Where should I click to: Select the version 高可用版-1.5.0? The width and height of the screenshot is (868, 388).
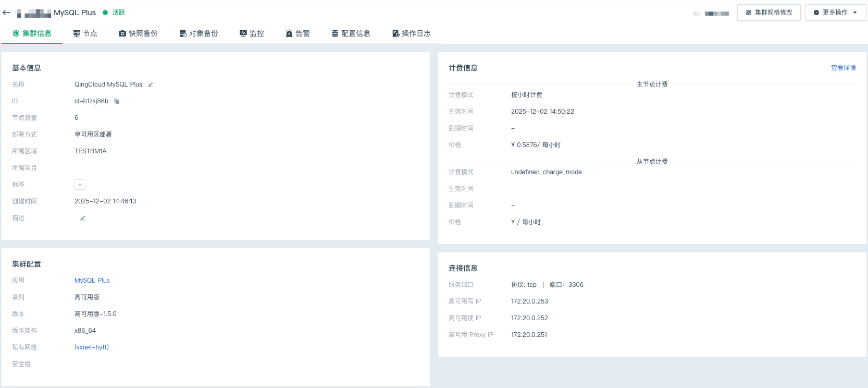click(95, 314)
